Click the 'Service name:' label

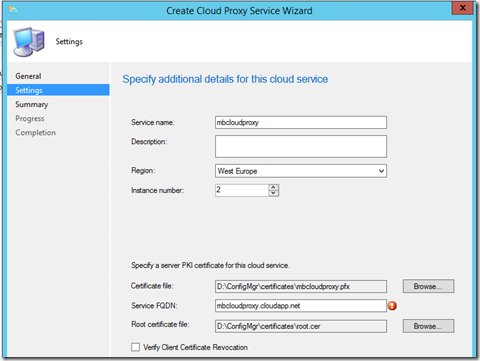coord(153,122)
